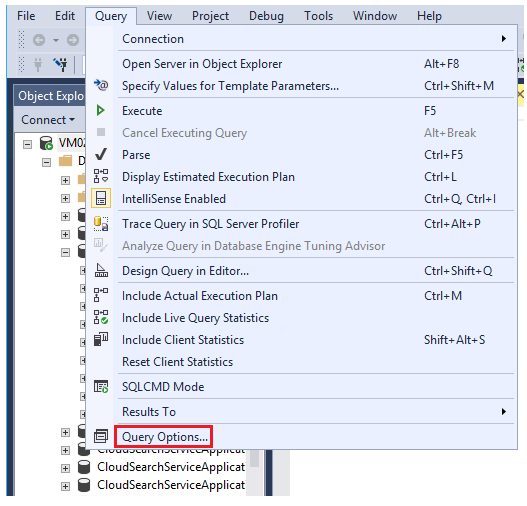Screen dimensions: 527x506
Task: Click the Parse checkmark icon
Action: click(101, 154)
